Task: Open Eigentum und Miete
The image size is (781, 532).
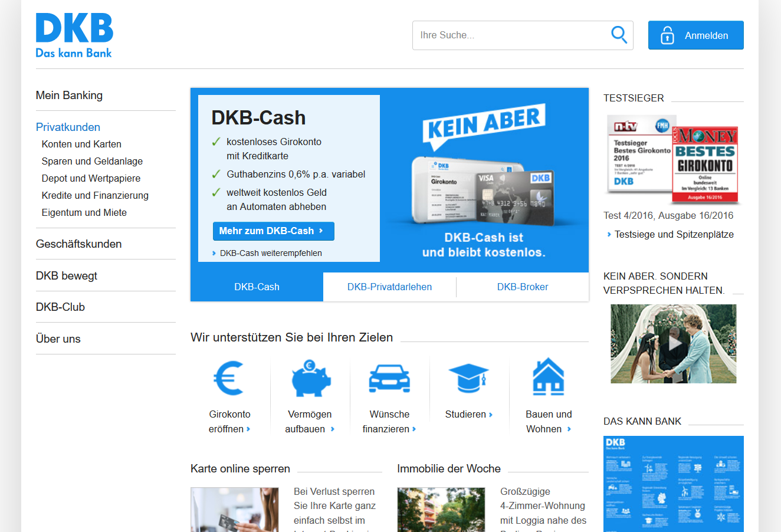Action: tap(84, 212)
